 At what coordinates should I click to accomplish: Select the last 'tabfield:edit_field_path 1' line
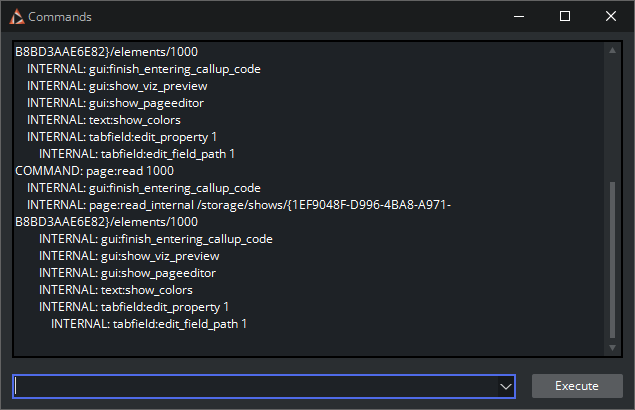point(148,324)
